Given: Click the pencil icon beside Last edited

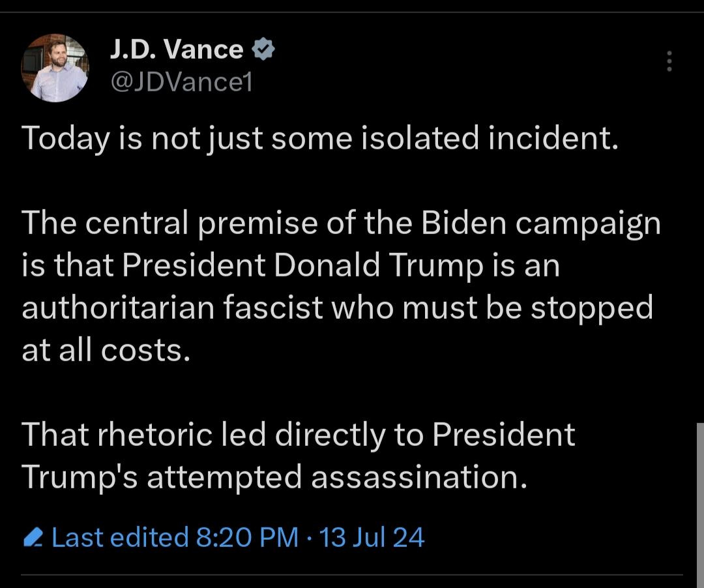Looking at the screenshot, I should [x=33, y=538].
